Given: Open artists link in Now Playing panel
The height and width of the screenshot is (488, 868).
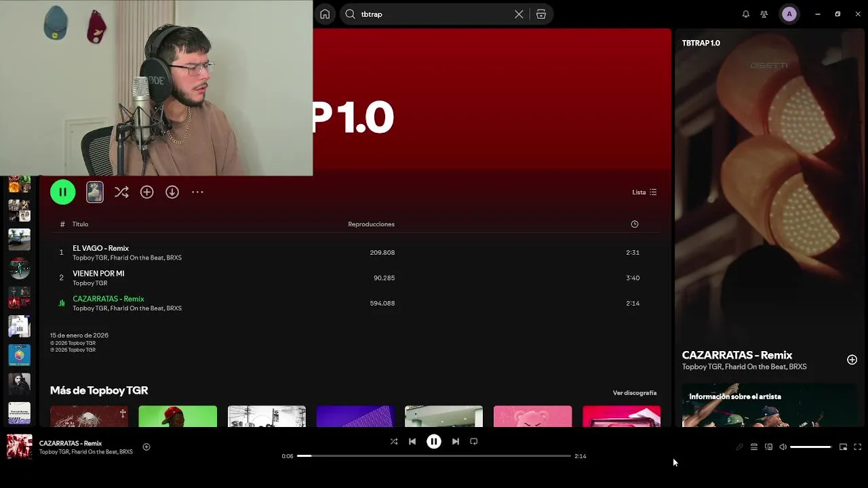Looking at the screenshot, I should [x=744, y=367].
